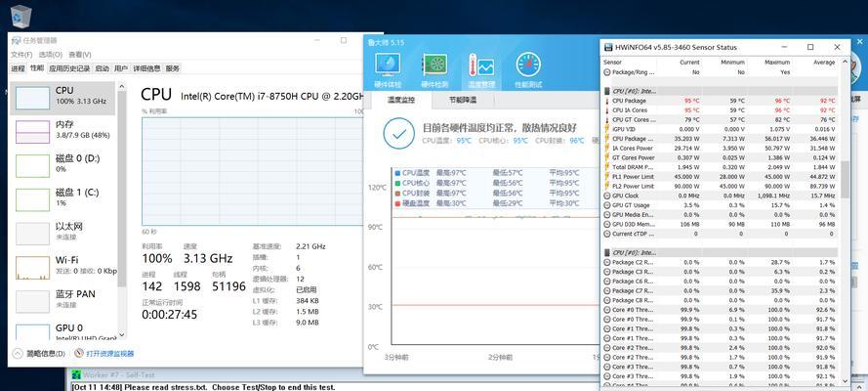Select 蓝牙 PAN performance item
This screenshot has height=391, width=868.
coord(63,300)
